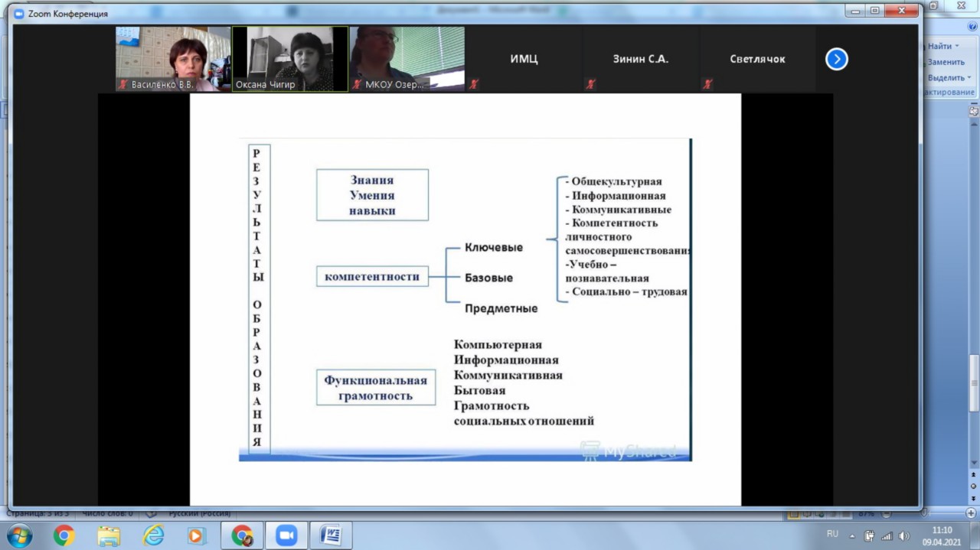
Task: Open Word help question mark icon
Action: click(x=972, y=26)
